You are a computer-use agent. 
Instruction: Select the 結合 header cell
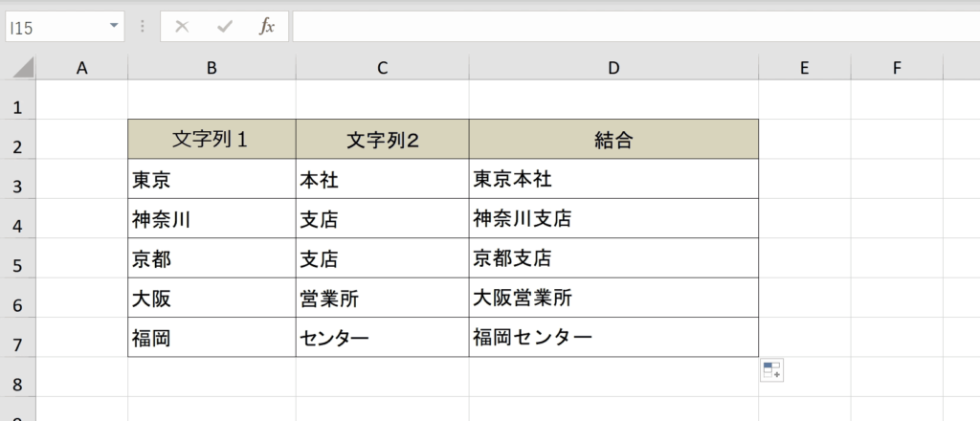[613, 140]
